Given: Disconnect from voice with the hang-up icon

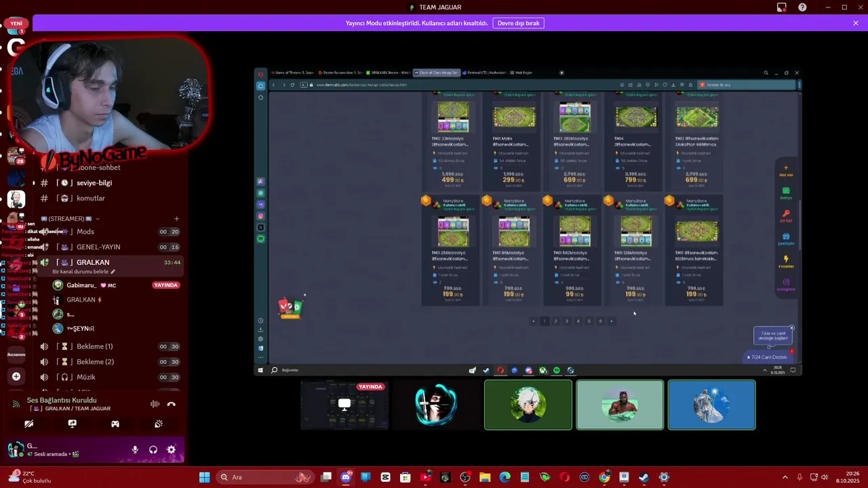Looking at the screenshot, I should (x=171, y=404).
